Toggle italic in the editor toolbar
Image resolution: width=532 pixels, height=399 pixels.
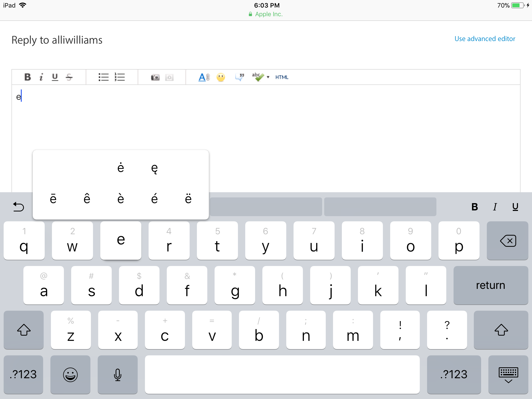[41, 77]
